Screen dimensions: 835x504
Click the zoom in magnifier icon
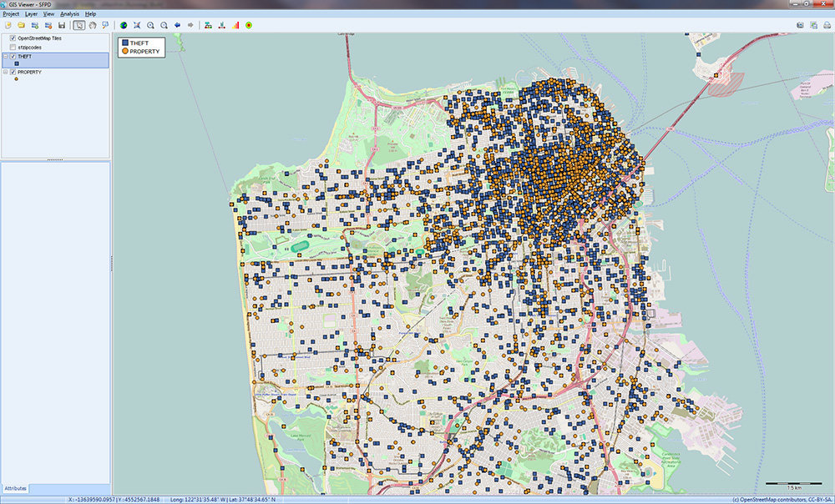pos(150,25)
